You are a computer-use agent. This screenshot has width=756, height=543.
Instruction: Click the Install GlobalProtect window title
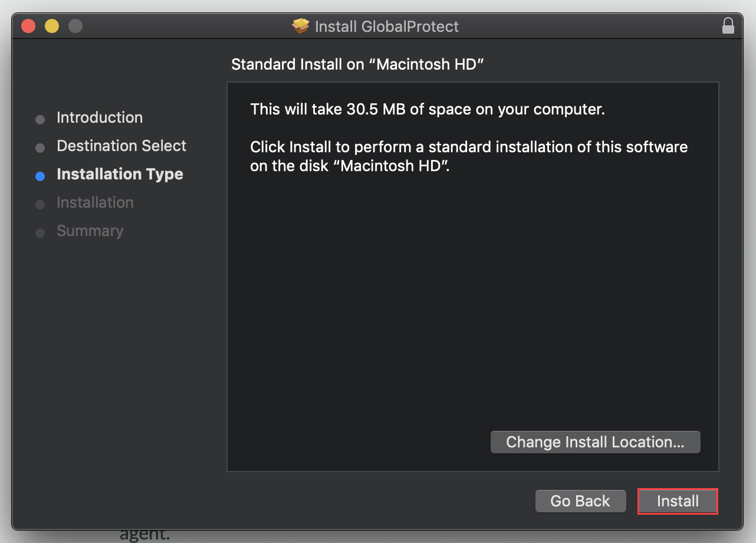[x=387, y=27]
